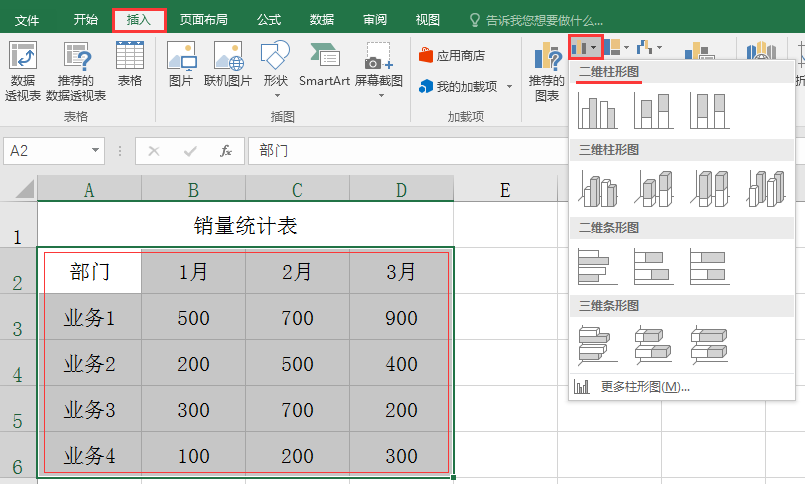Select the header cell 2月
Image resolution: width=805 pixels, height=484 pixels.
pos(297,271)
